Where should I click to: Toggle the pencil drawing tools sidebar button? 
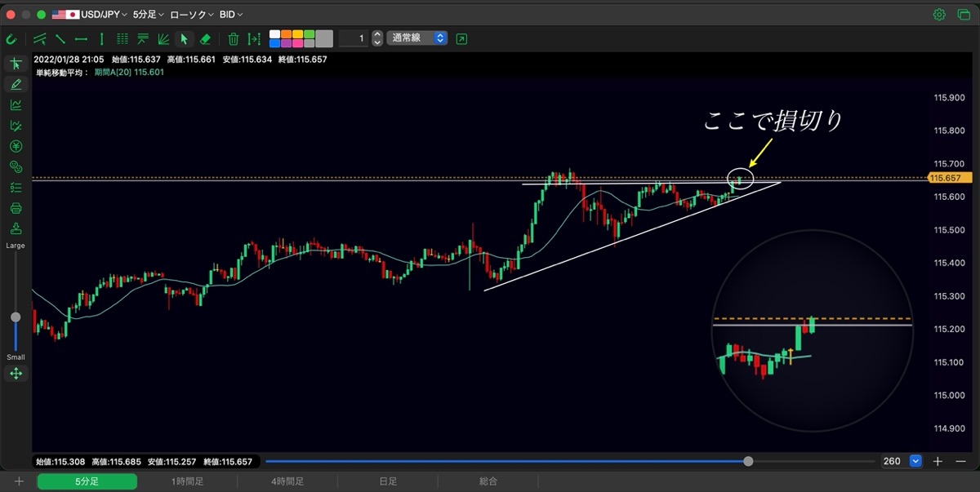pyautogui.click(x=16, y=84)
